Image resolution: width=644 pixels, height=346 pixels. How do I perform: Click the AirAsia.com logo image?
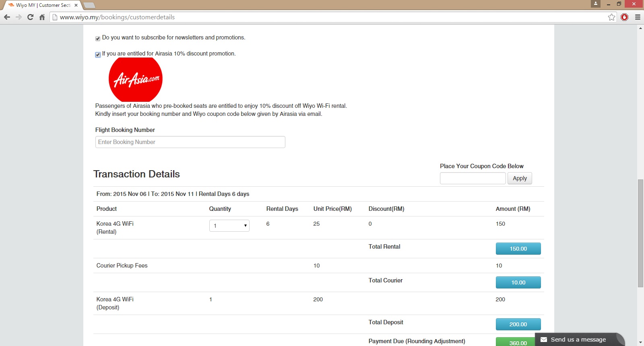click(x=136, y=80)
